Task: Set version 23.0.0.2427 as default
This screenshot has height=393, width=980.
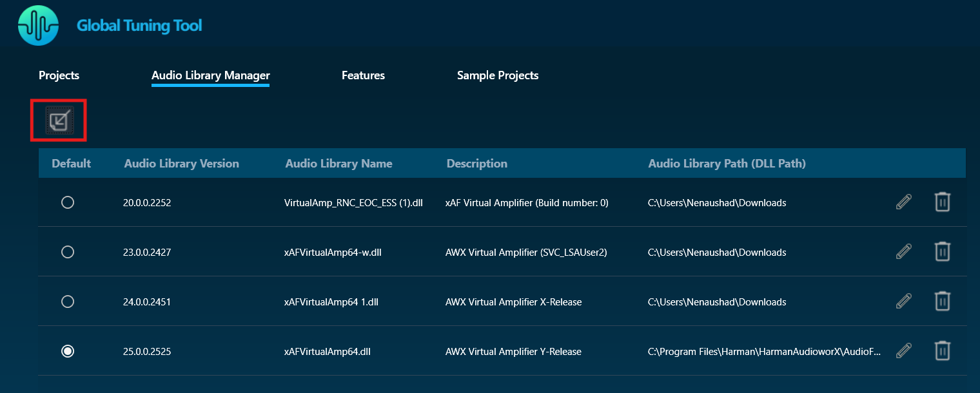Action: [x=67, y=252]
